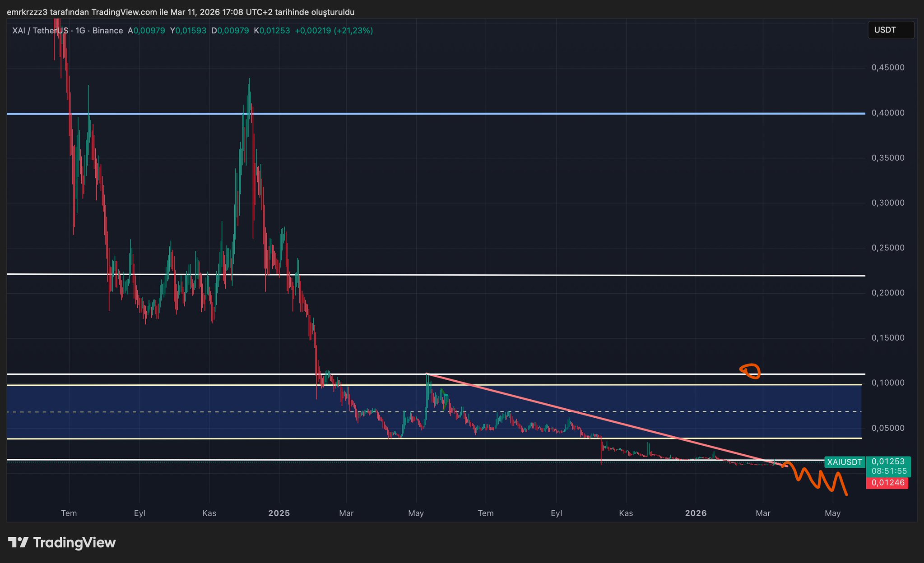924x563 pixels.
Task: Click the 2026 label on time axis
Action: pyautogui.click(x=696, y=513)
